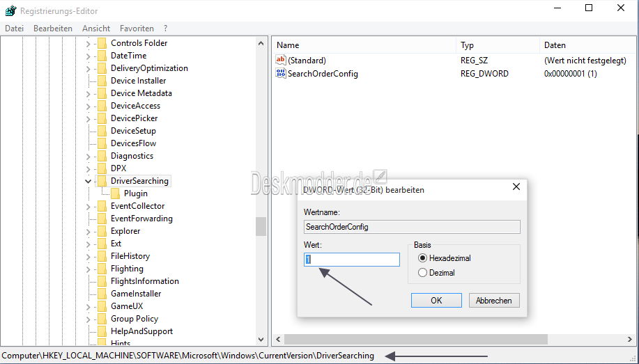Click the FileHistory folder icon
The height and width of the screenshot is (364, 639).
pyautogui.click(x=102, y=256)
